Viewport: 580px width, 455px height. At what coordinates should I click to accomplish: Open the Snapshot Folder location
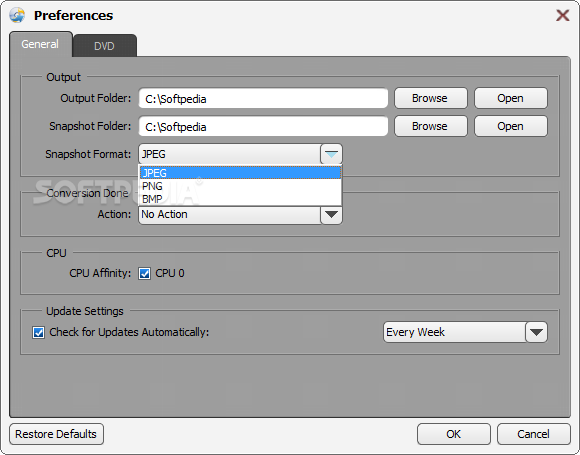(510, 126)
